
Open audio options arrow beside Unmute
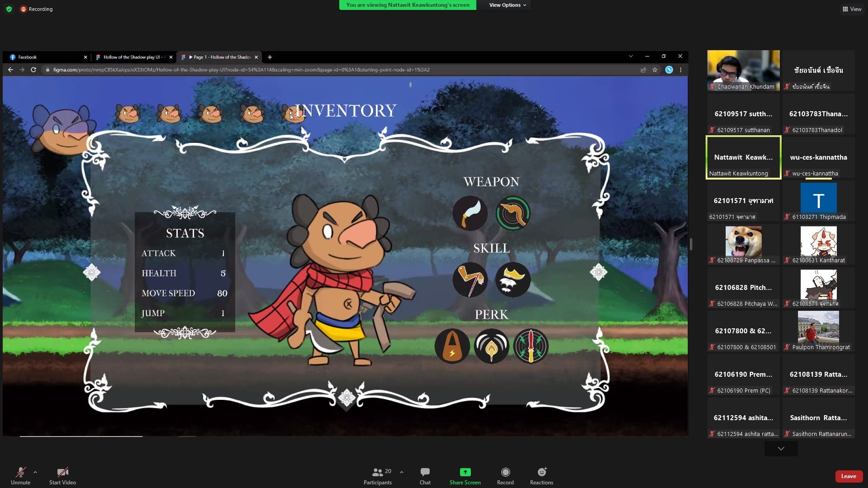click(35, 472)
